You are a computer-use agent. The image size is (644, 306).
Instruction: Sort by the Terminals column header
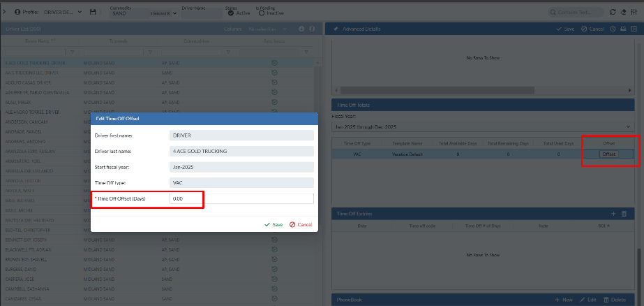click(x=119, y=41)
